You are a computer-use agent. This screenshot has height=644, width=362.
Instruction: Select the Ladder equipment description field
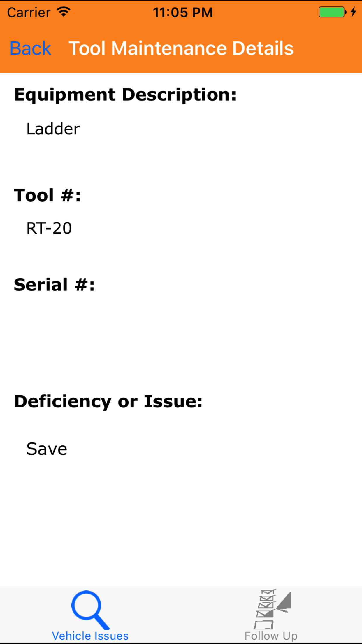point(53,129)
